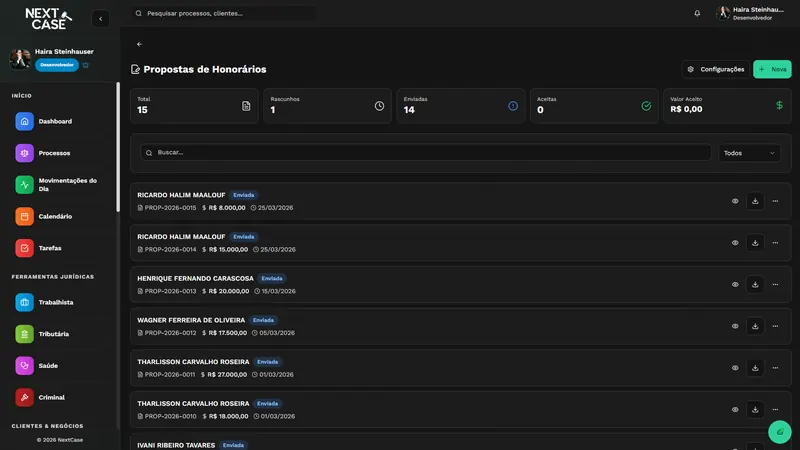Screen dimensions: 800x450
Task: Click the Criminal gavel icon in sidebar
Action: 24,397
